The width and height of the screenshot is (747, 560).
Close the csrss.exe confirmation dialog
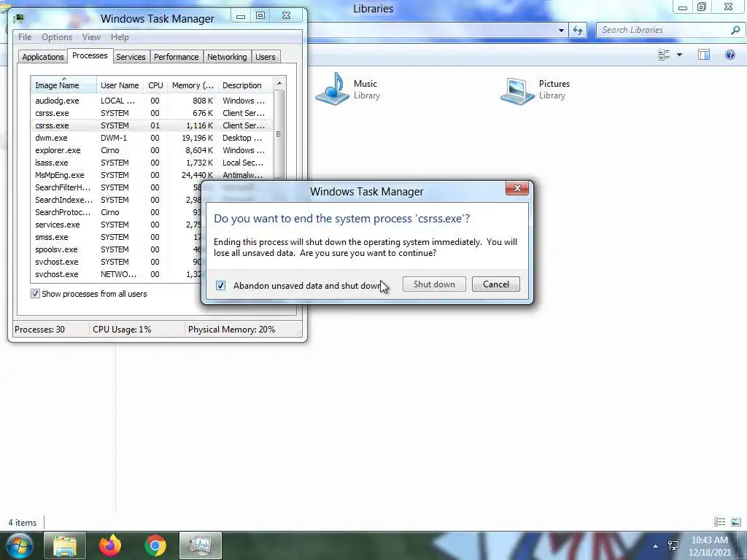pos(517,188)
